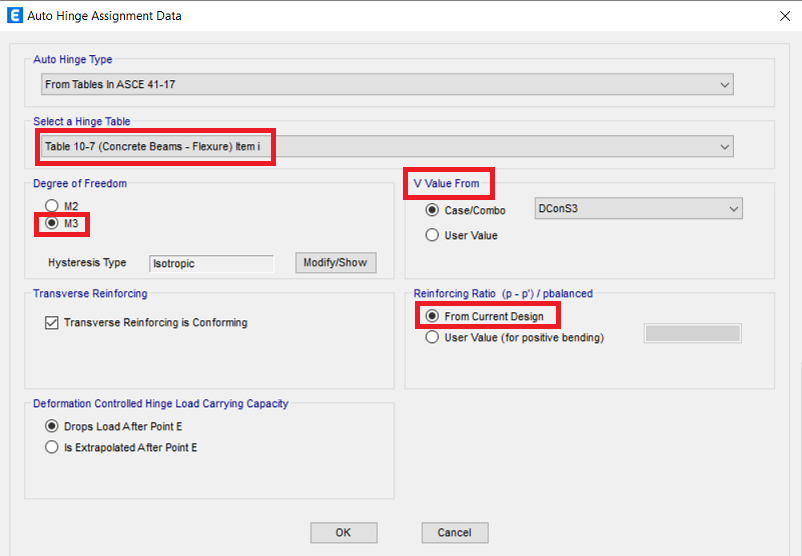Click the ETABS icon in title bar
The height and width of the screenshot is (556, 802).
tap(14, 16)
